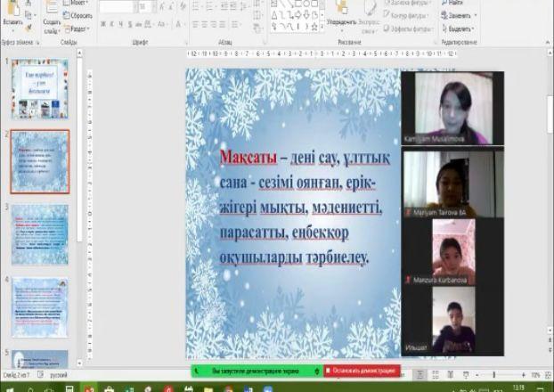Click the text direction icon
This screenshot has width=554, height=392.
[x=258, y=4]
